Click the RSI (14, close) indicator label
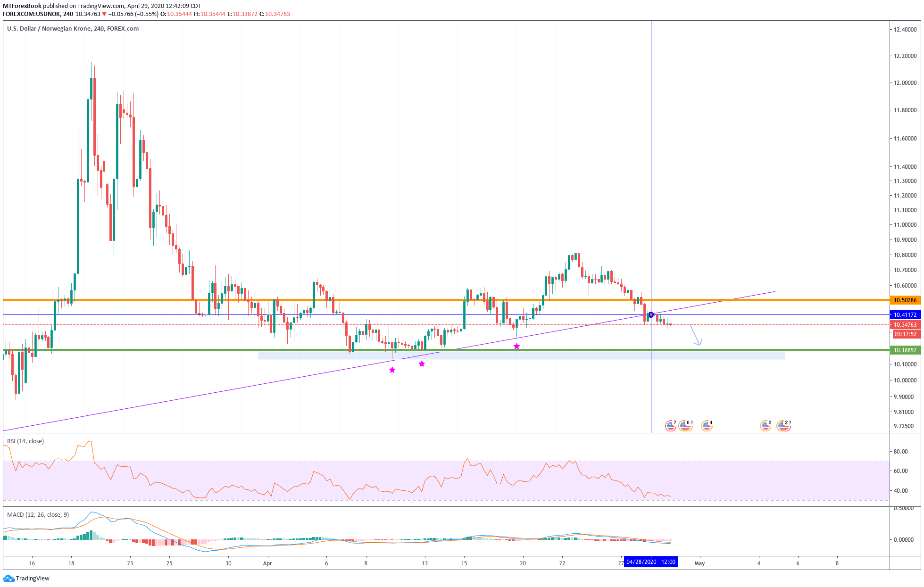This screenshot has height=587, width=924. tap(25, 441)
